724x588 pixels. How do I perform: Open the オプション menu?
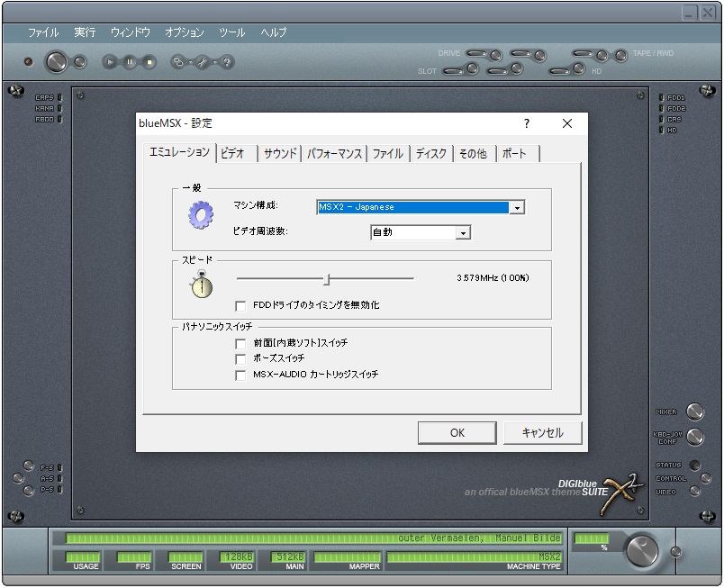(x=185, y=32)
